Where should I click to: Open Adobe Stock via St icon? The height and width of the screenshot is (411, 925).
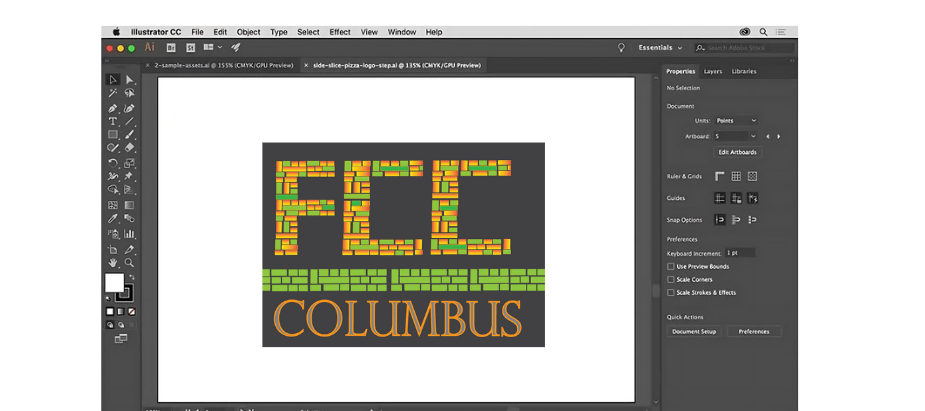pos(191,48)
